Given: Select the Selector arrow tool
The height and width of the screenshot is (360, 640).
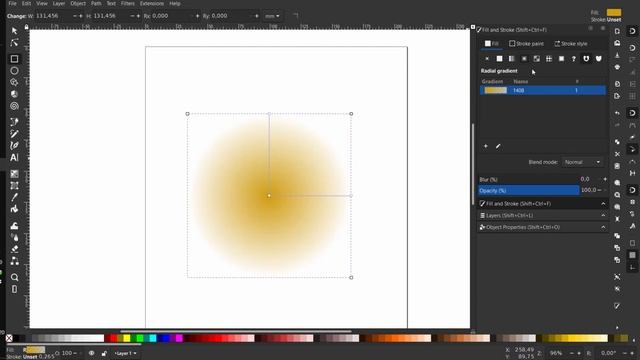Looking at the screenshot, I should (14, 31).
